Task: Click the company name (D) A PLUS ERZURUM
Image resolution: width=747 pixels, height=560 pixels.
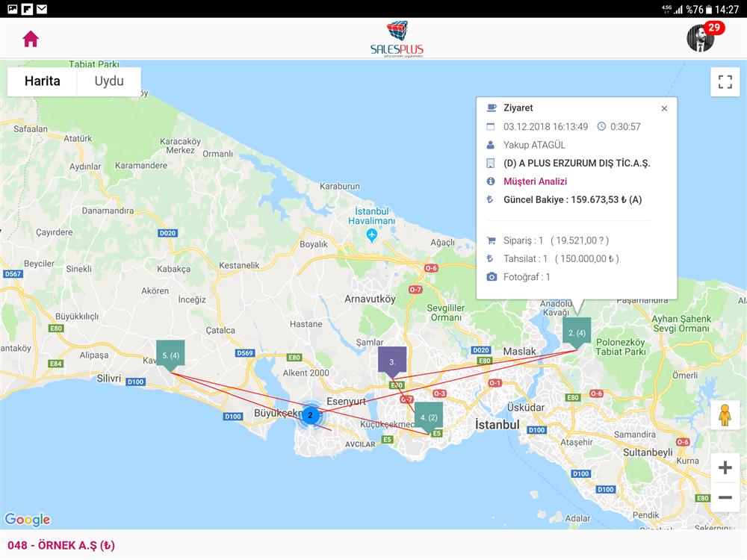Action: click(577, 164)
